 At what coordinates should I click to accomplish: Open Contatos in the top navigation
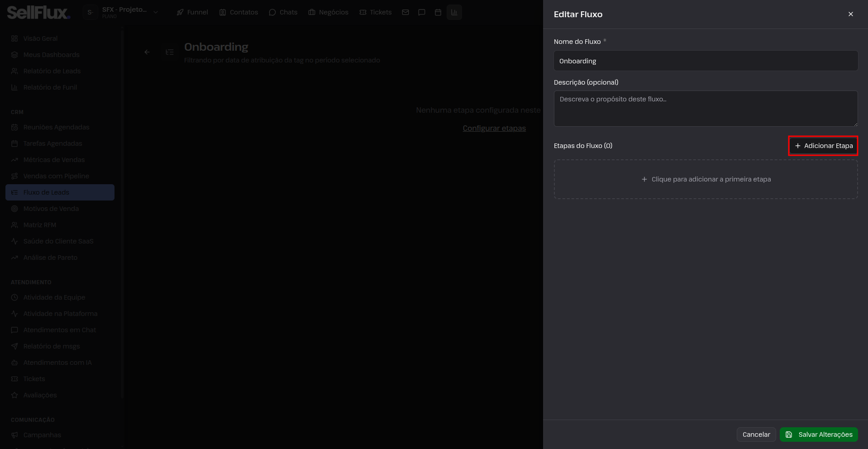click(238, 12)
